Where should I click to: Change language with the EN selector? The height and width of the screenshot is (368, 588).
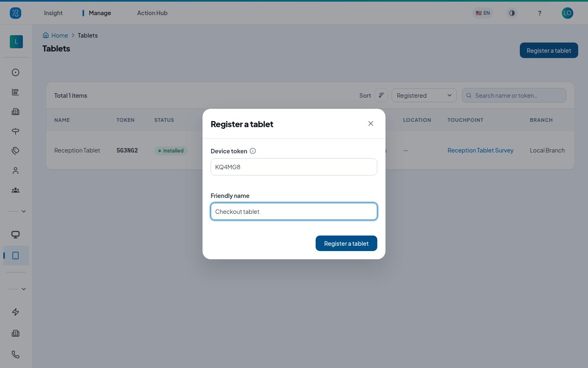483,13
